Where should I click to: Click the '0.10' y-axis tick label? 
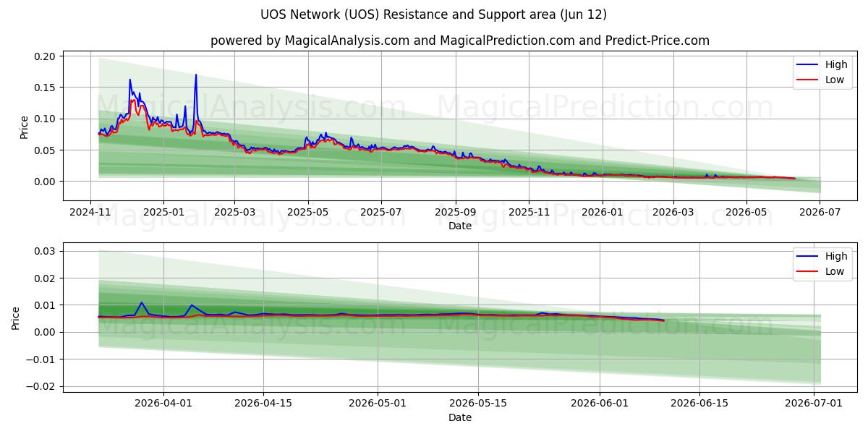[46, 119]
